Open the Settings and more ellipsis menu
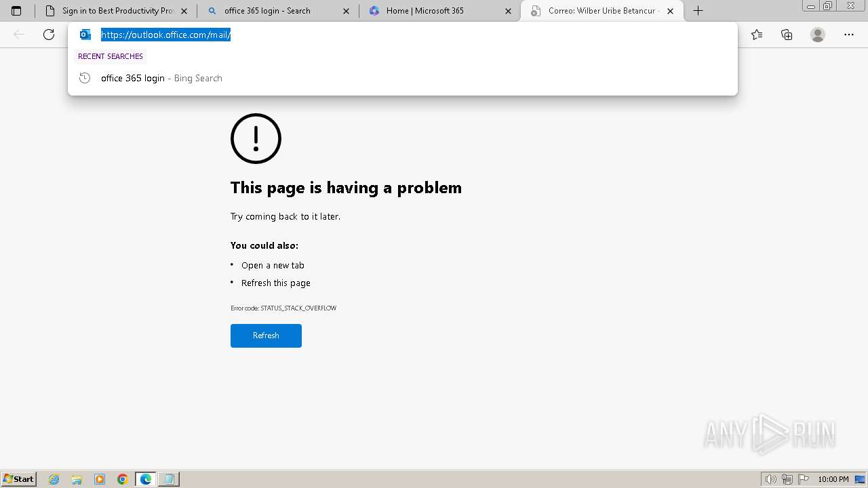 tap(849, 35)
